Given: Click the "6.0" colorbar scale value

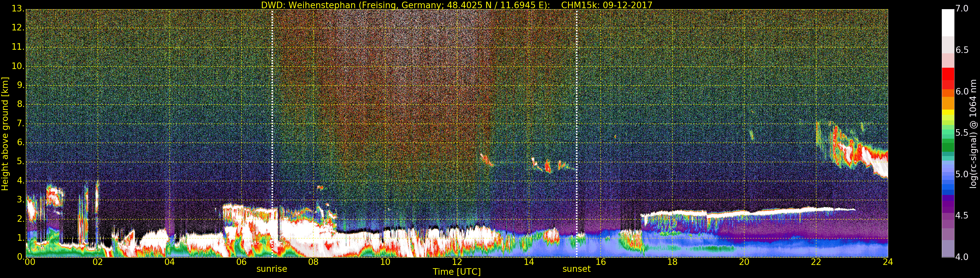Looking at the screenshot, I should (962, 91).
